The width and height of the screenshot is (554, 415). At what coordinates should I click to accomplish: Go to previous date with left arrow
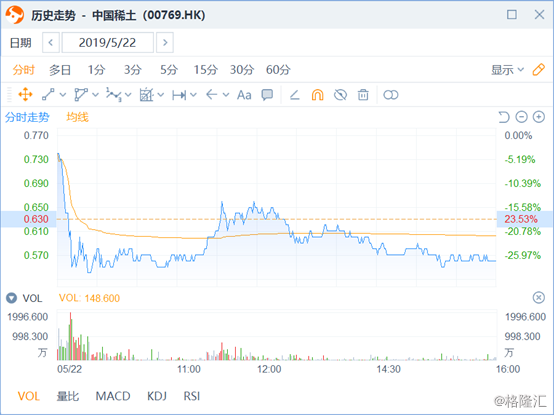click(51, 43)
